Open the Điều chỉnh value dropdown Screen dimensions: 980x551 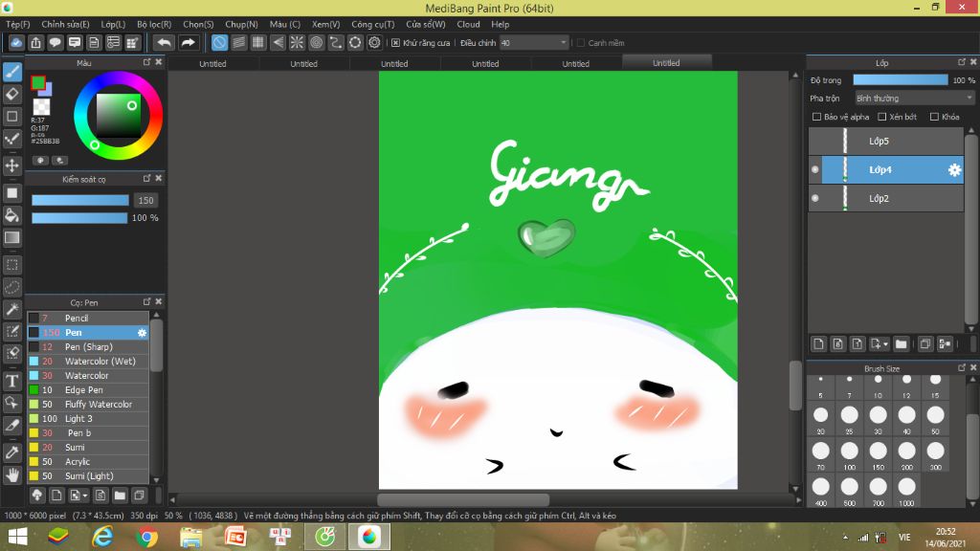click(x=534, y=42)
